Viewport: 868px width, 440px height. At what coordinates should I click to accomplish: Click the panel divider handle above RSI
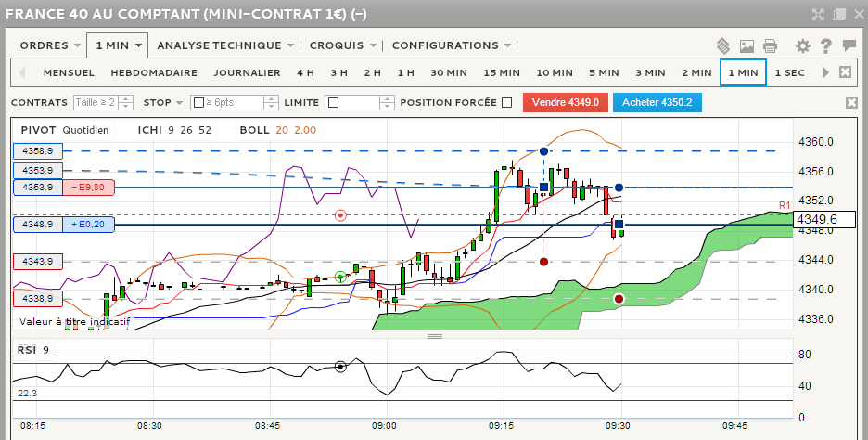(435, 336)
